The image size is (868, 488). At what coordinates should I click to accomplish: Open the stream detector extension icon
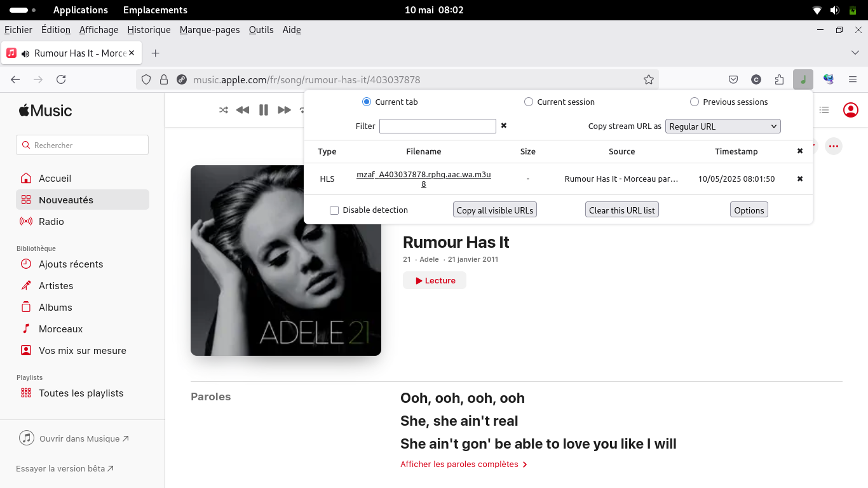pos(803,79)
